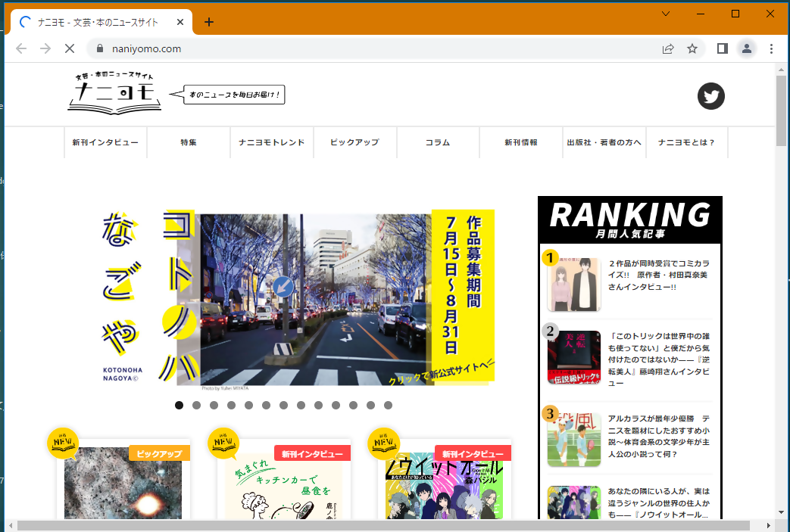Viewport: 790px width, 532px height.
Task: Open a new browser tab with plus
Action: [209, 22]
